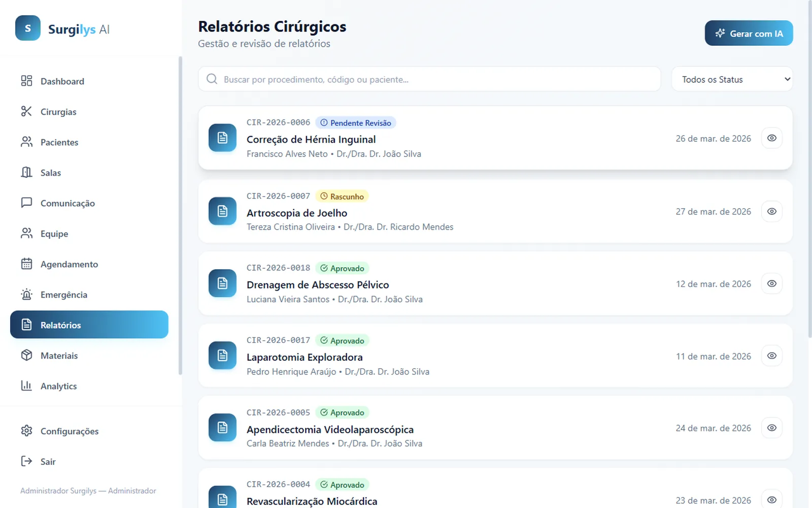Click the Sair logout icon

point(26,461)
